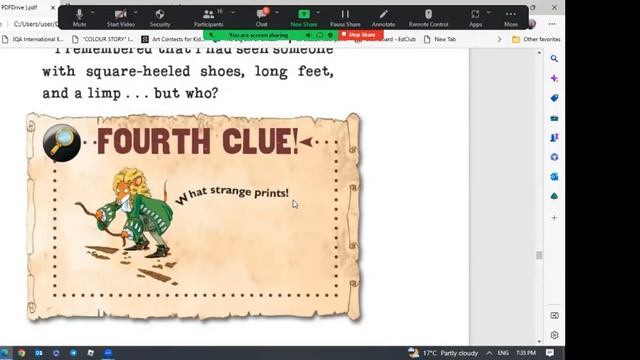Screen dimensions: 640x360
Task: Expand the audio options arrow beside Mute
Action: (x=92, y=13)
